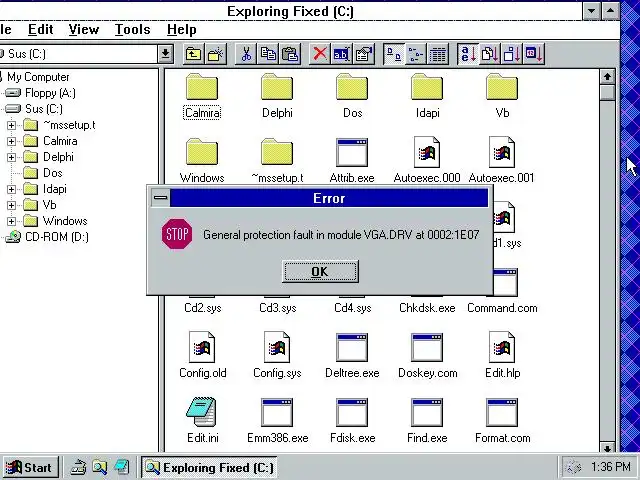Expand the Delphi folder in the tree
This screenshot has width=640, height=480.
pos(11,157)
